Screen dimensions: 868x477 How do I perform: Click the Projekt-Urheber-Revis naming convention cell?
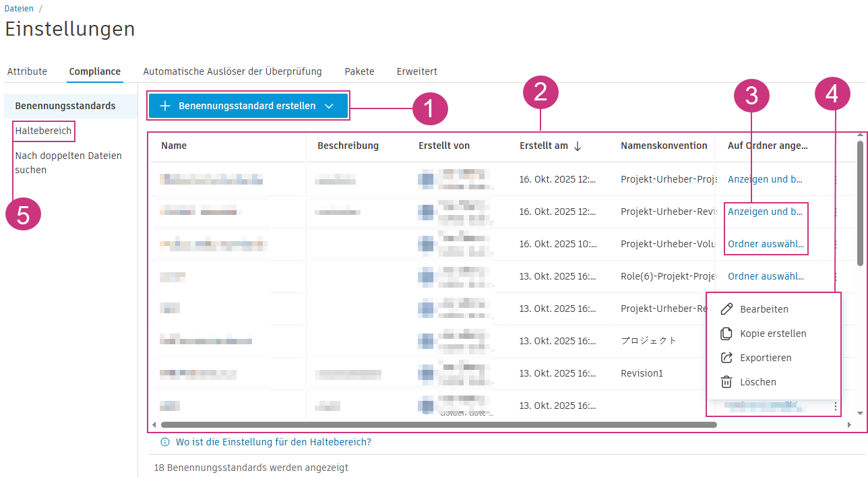coord(668,212)
